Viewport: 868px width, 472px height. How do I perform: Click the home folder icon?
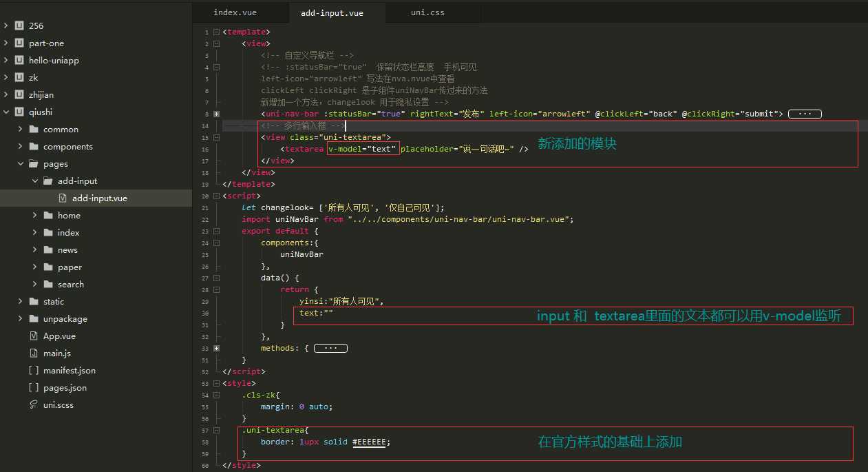48,215
